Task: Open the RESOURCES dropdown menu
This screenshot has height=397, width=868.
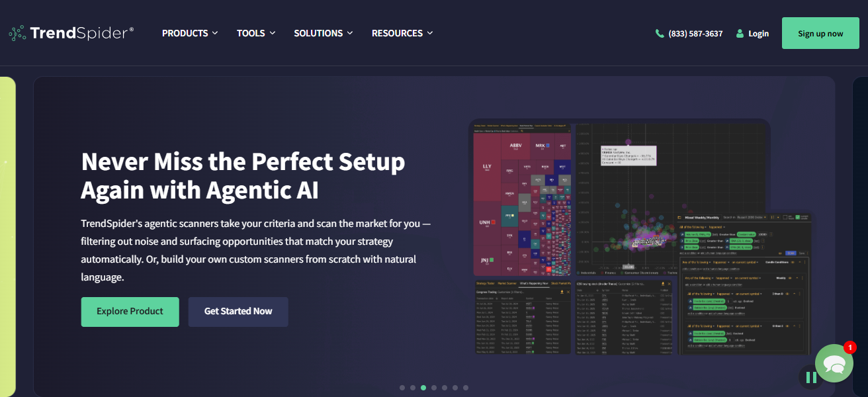Action: coord(402,33)
